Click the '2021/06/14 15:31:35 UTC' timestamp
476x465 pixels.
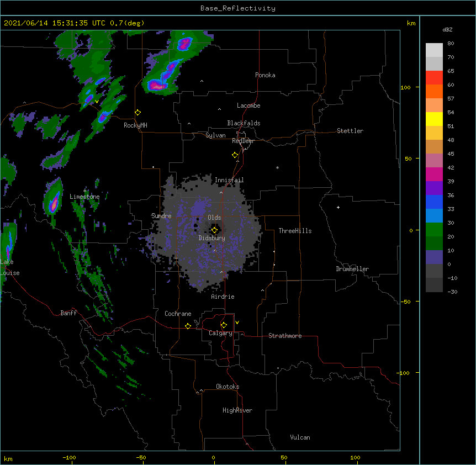point(55,23)
